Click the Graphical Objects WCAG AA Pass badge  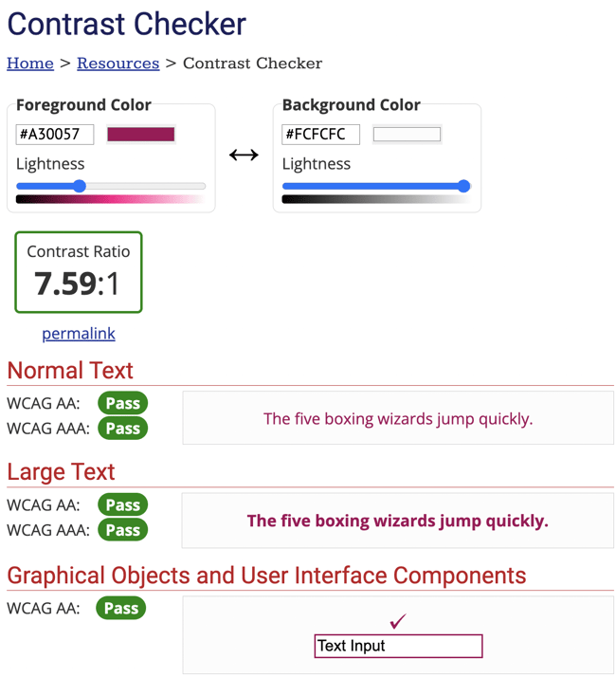tap(120, 609)
